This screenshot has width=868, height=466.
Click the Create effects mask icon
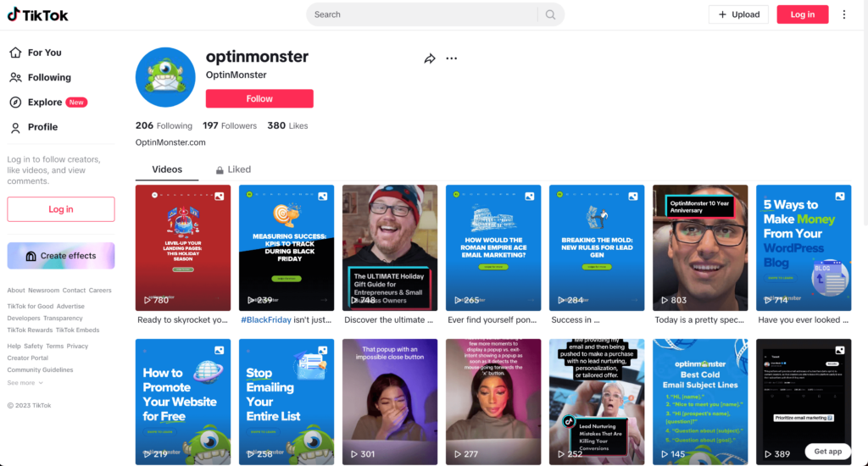coord(31,256)
